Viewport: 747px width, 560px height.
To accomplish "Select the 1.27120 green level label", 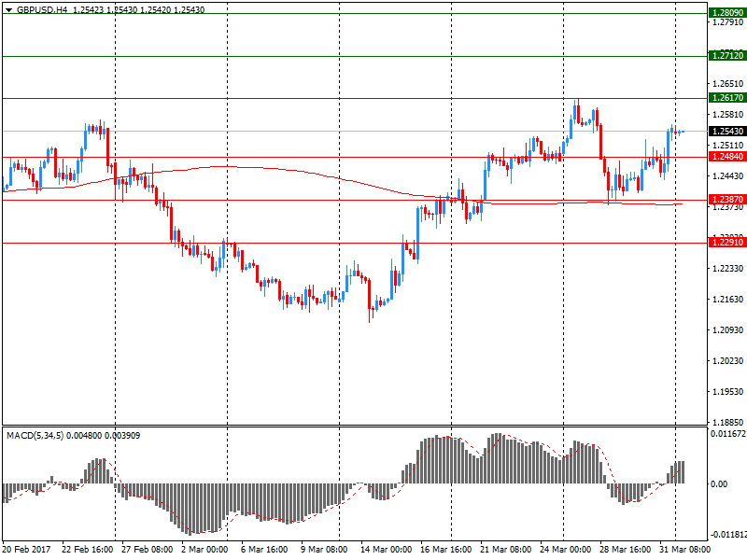I will tap(727, 56).
